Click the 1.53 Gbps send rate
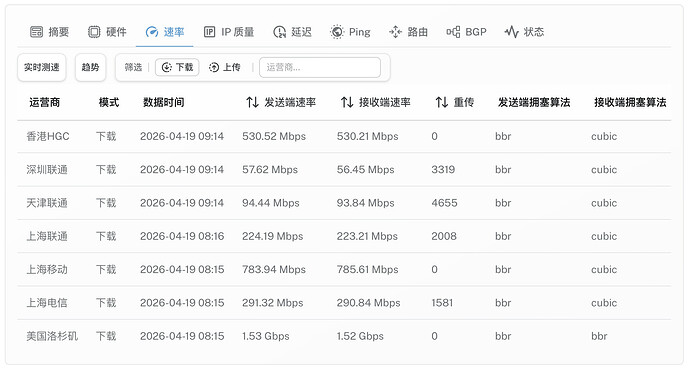This screenshot has width=690, height=369. [x=266, y=336]
